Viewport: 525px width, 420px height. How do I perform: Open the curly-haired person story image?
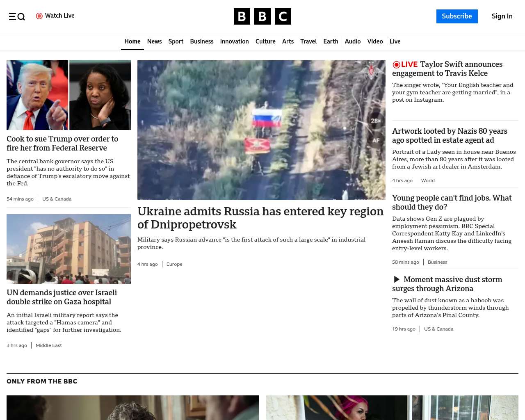click(x=133, y=408)
